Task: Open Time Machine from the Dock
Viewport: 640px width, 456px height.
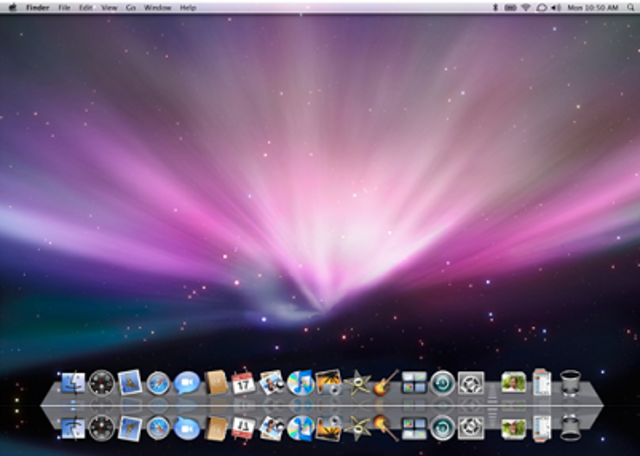Action: 442,383
